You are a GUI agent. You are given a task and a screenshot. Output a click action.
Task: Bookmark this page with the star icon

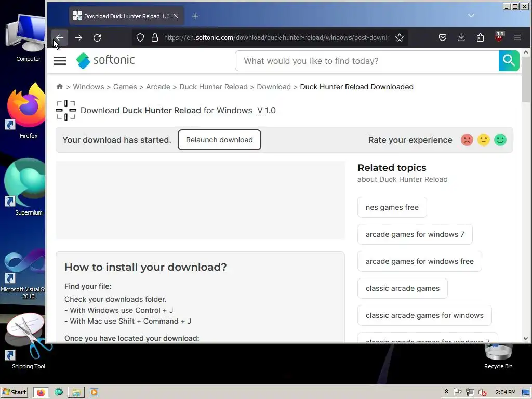pyautogui.click(x=400, y=37)
